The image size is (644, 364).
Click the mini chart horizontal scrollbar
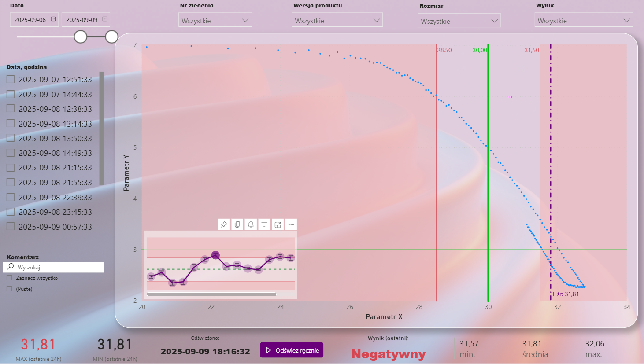211,294
